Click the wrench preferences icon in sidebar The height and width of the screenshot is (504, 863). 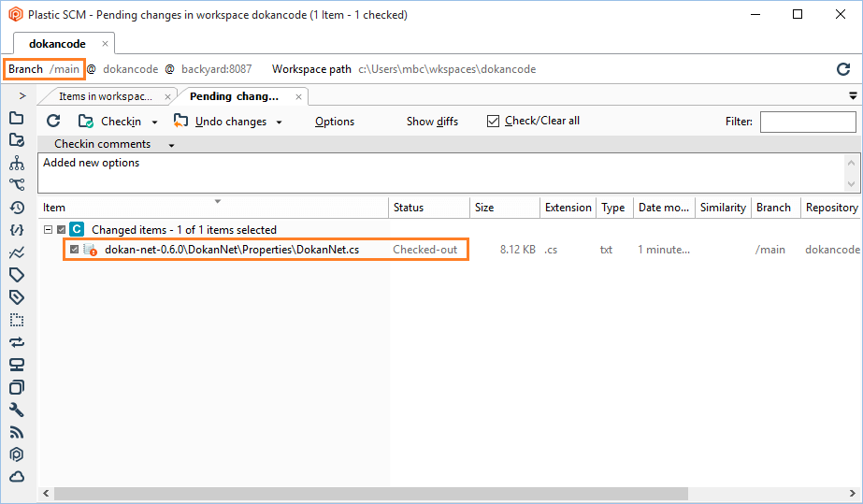coord(16,410)
